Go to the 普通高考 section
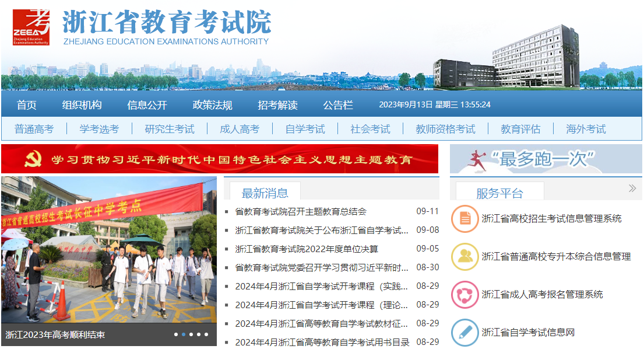This screenshot has height=349, width=644. [x=34, y=130]
